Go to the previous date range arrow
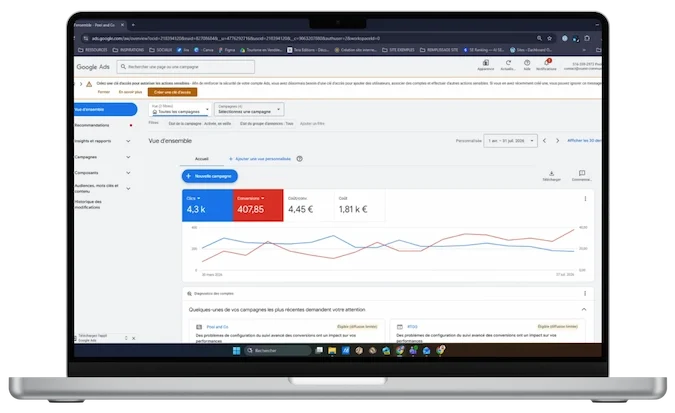The width and height of the screenshot is (675, 413). coord(545,141)
